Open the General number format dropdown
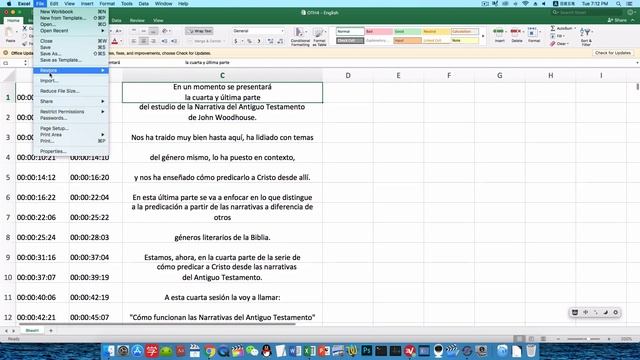The width and height of the screenshot is (640, 360). coord(258,31)
